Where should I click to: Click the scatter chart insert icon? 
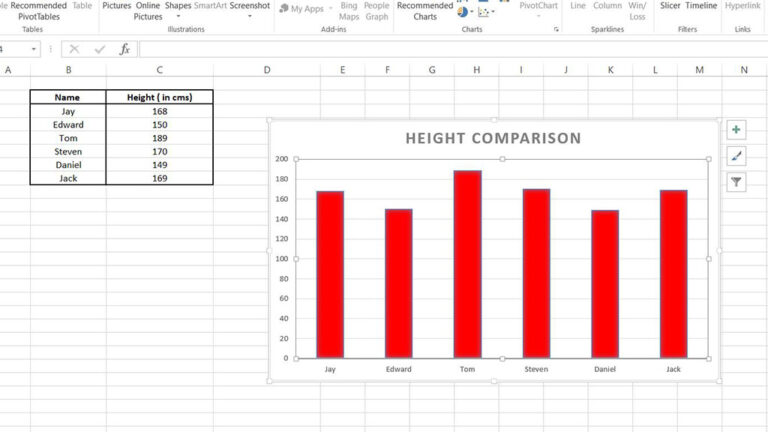coord(483,12)
